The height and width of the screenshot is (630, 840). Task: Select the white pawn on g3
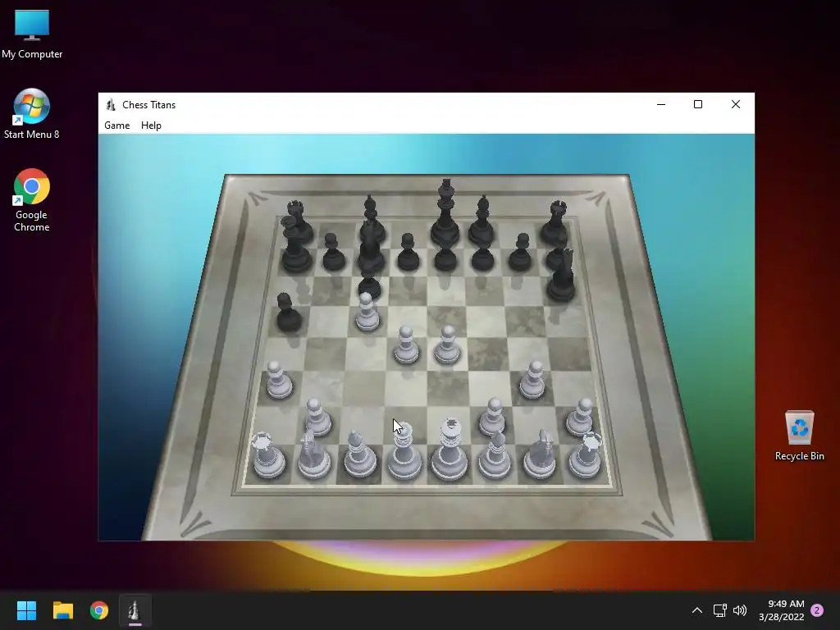pyautogui.click(x=533, y=380)
